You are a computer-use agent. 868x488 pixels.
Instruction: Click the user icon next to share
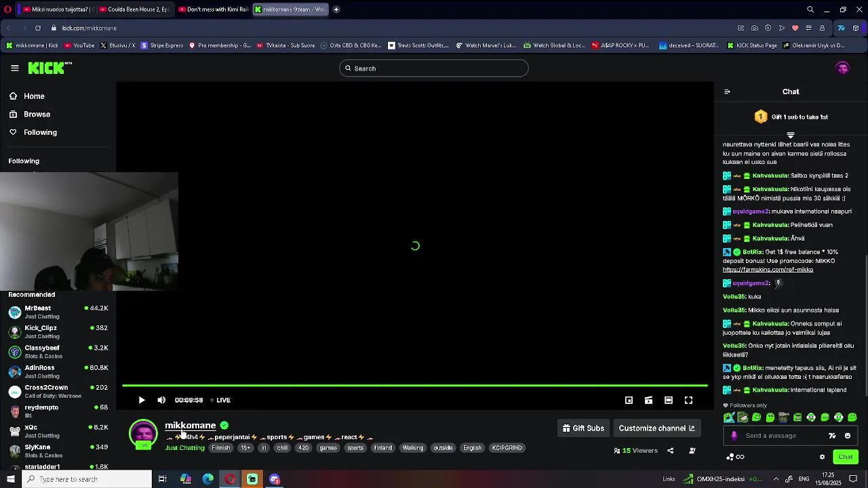(692, 451)
